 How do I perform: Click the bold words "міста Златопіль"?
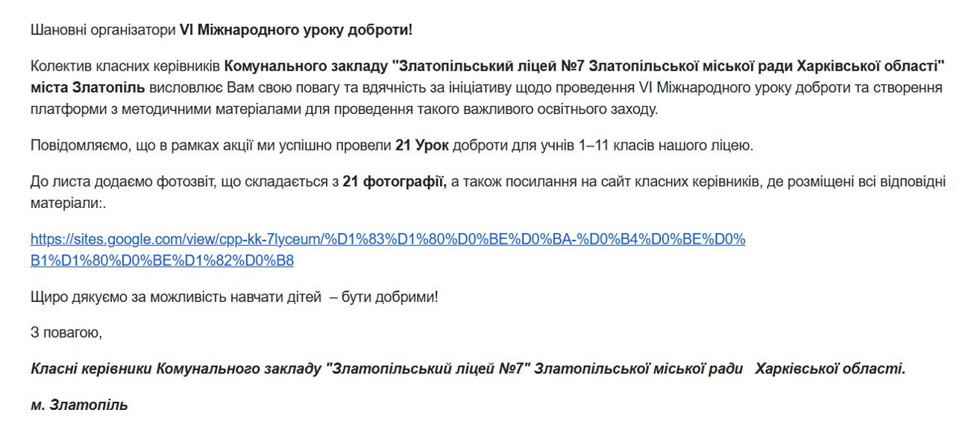click(88, 88)
